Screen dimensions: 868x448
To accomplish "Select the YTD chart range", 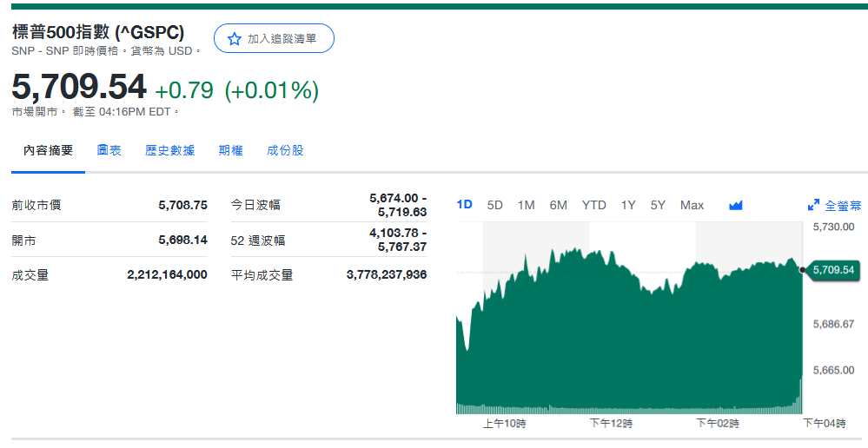I will coord(593,205).
